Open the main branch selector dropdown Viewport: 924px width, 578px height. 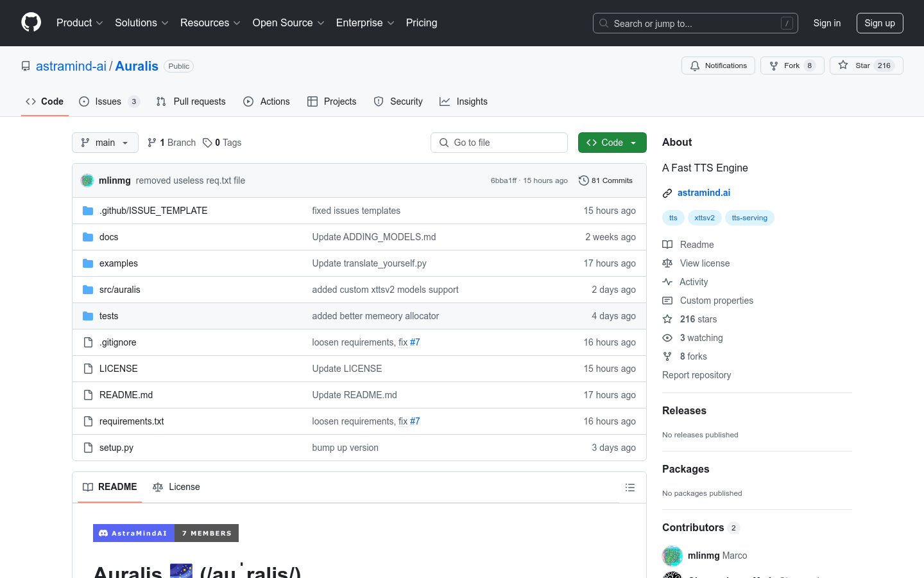click(x=105, y=143)
